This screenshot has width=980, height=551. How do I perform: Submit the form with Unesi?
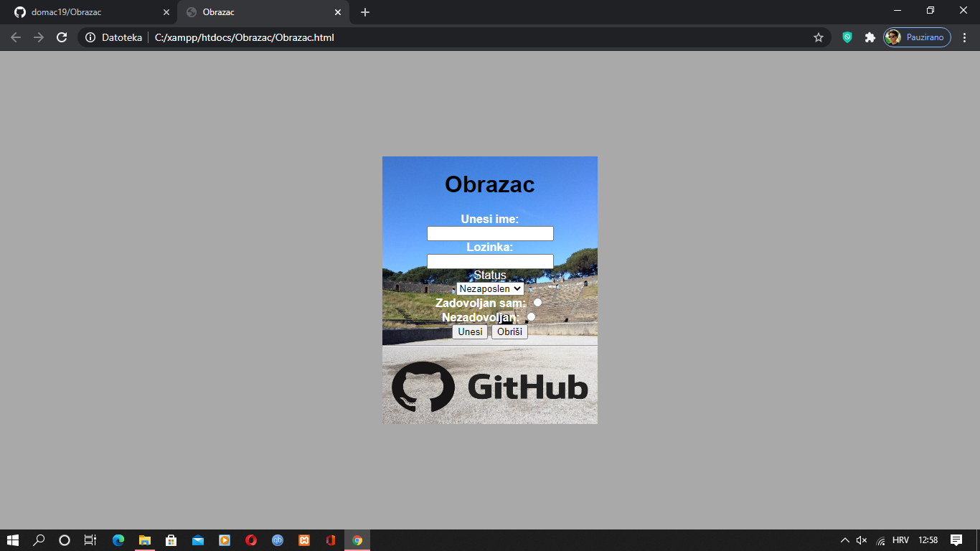(x=470, y=332)
